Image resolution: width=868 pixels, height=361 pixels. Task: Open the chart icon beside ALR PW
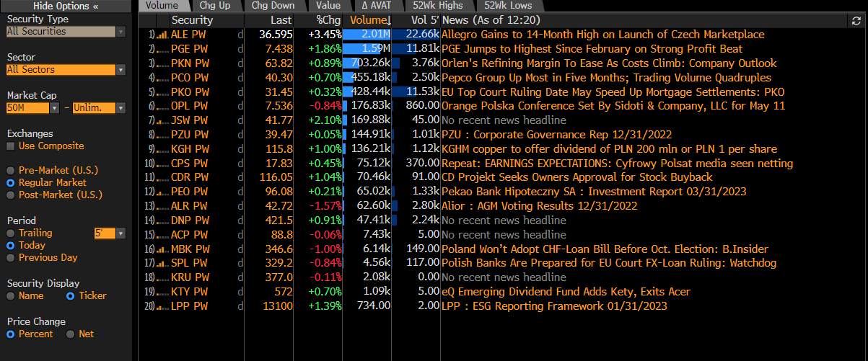pyautogui.click(x=162, y=206)
